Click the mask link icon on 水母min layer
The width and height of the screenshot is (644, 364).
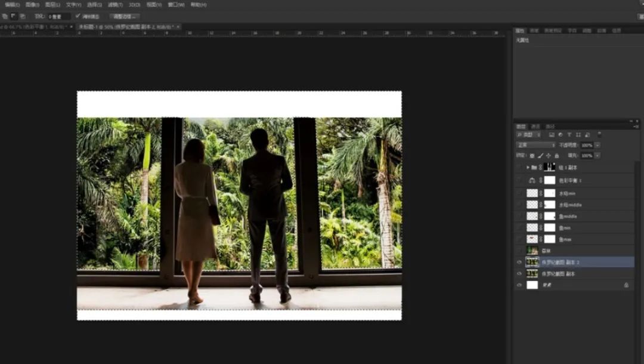pos(541,193)
